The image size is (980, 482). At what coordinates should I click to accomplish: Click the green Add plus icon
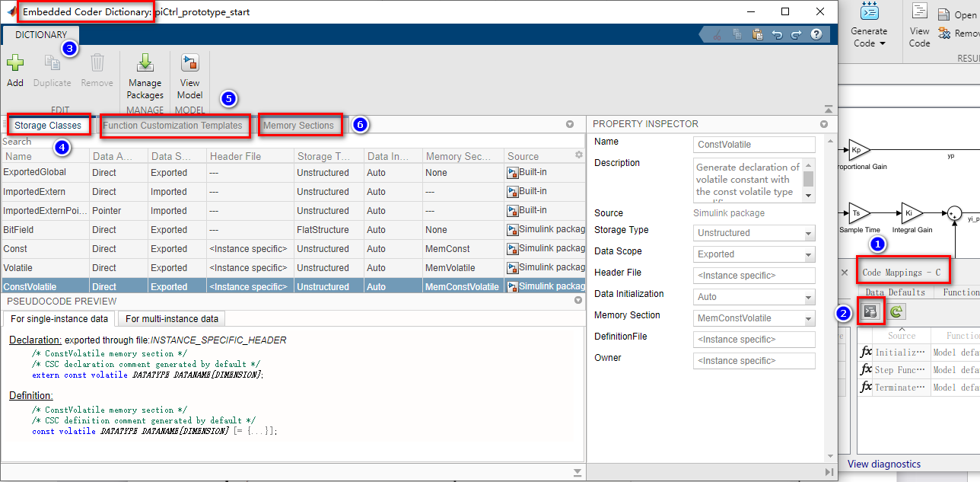(x=15, y=63)
